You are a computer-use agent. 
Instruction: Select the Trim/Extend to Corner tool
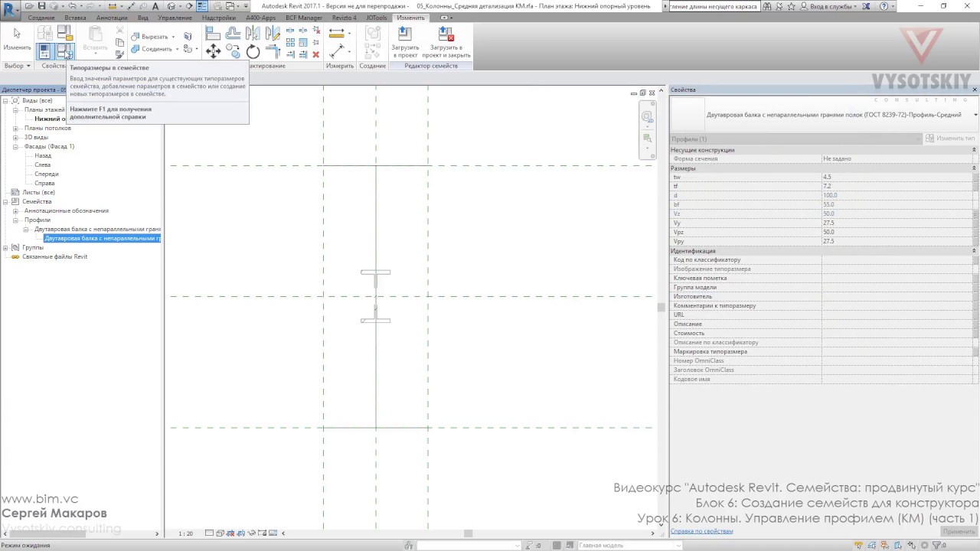(273, 51)
